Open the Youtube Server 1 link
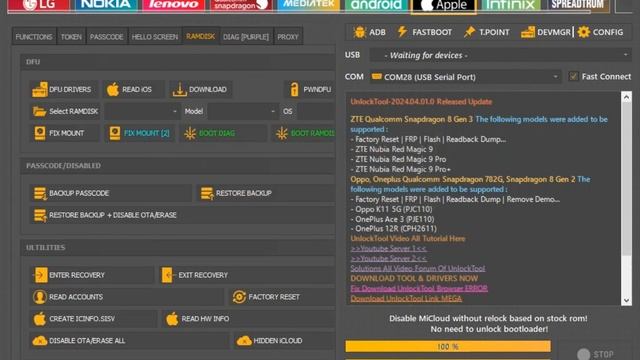The width and height of the screenshot is (640, 360). 389,249
